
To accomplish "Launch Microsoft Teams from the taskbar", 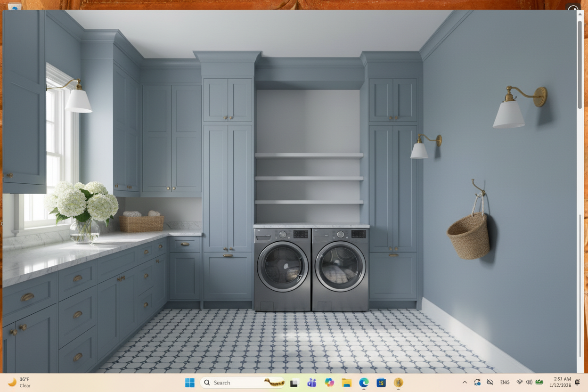I will tap(312, 383).
